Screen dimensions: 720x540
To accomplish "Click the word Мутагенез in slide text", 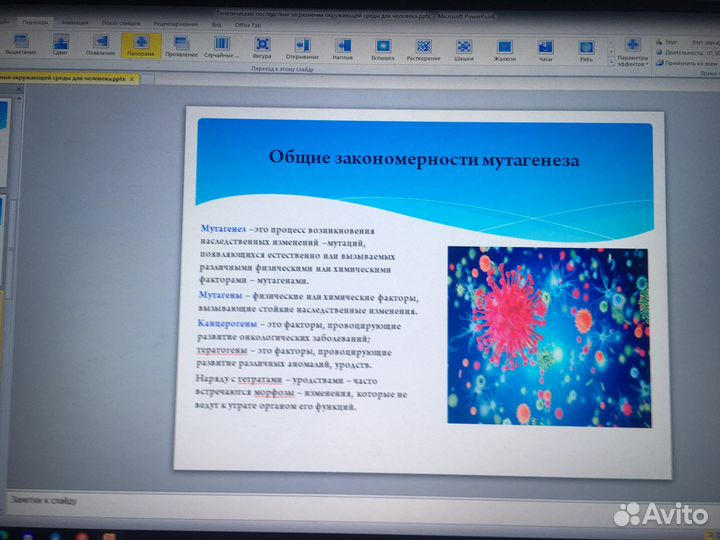I will tap(223, 228).
